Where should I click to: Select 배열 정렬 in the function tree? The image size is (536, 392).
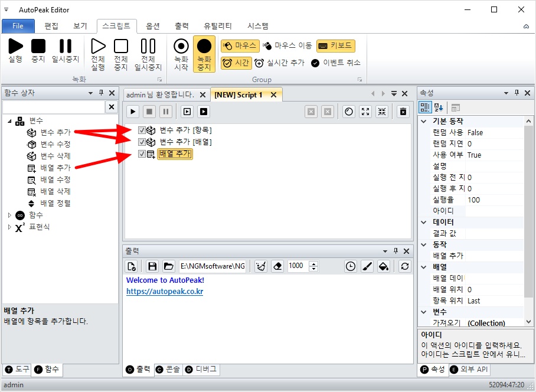point(55,203)
